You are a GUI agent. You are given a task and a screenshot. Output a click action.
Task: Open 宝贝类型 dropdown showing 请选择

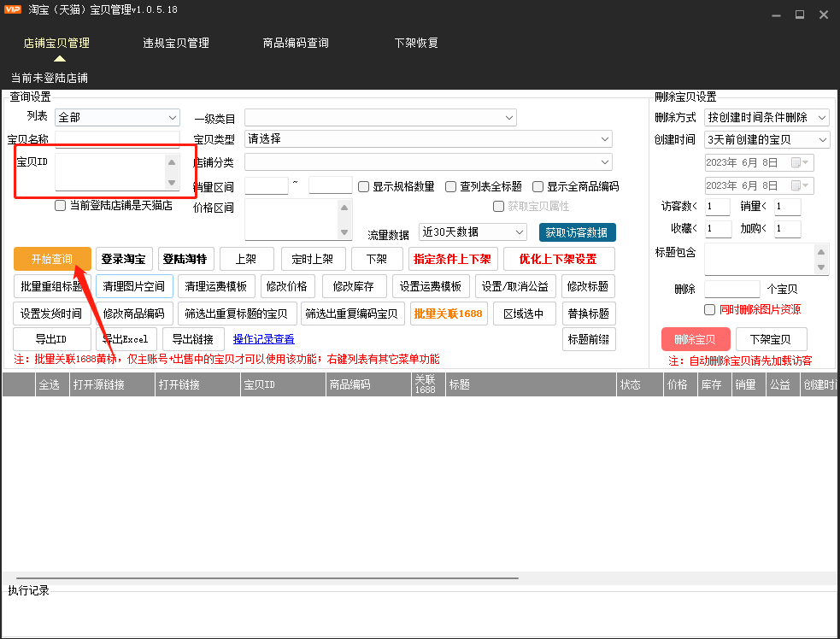click(428, 139)
